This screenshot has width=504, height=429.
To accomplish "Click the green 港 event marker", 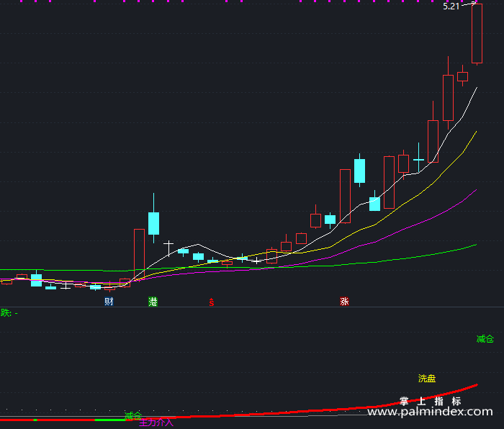I will pos(153,302).
